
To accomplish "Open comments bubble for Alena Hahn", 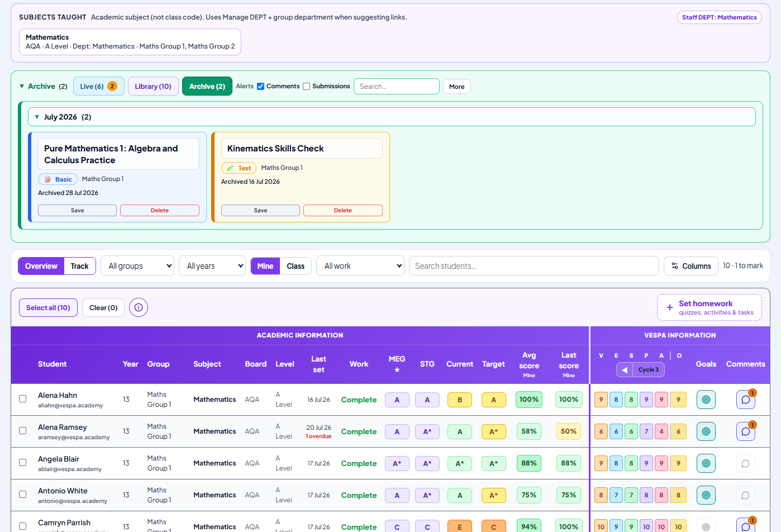I will [x=745, y=400].
